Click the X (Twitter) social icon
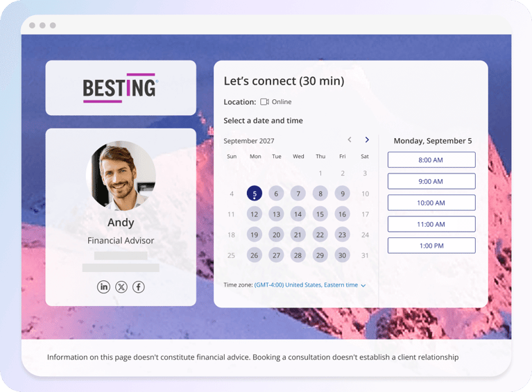The width and height of the screenshot is (532, 392). 121,287
